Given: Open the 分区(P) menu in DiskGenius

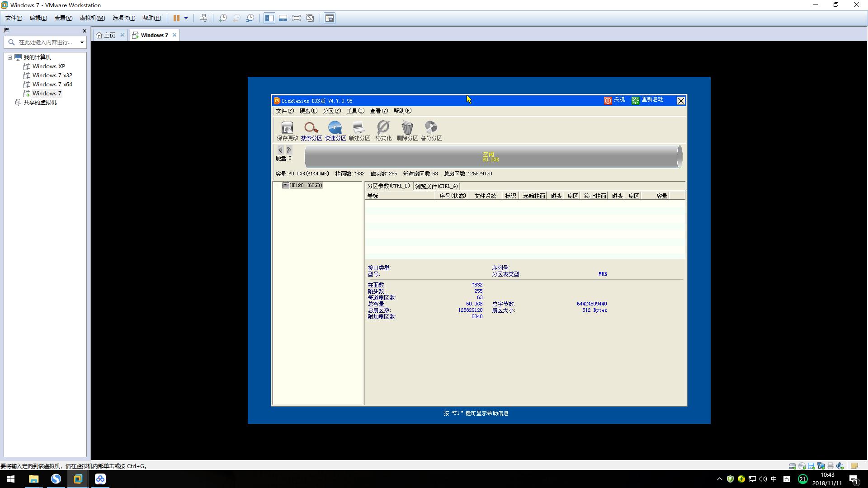Looking at the screenshot, I should pyautogui.click(x=333, y=111).
